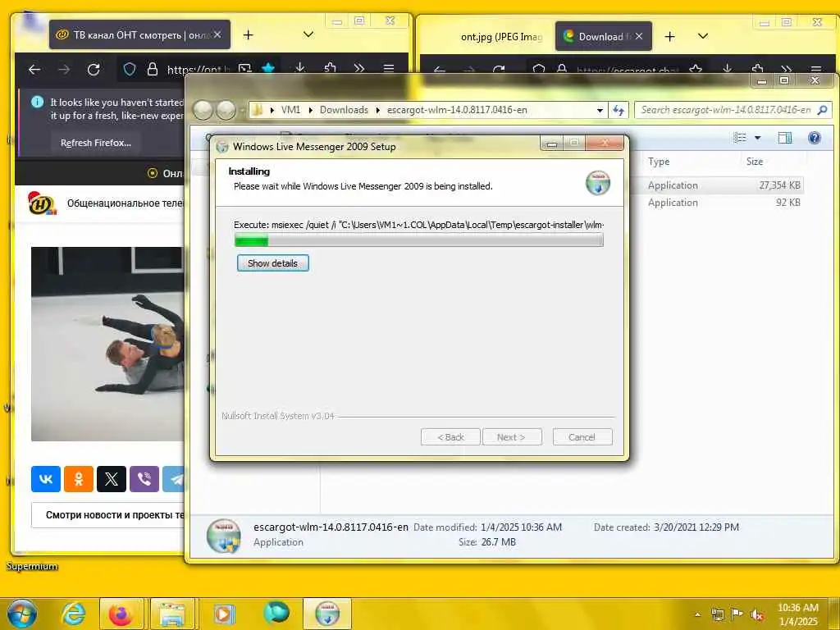Open address bar history dropdown in Explorer
Viewport: 840px width, 630px height.
click(600, 111)
